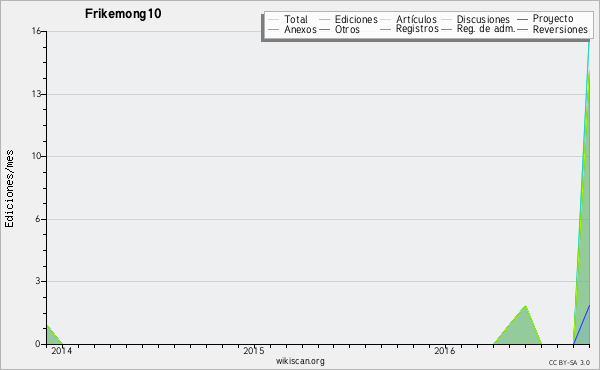Click the 2015 x-axis label
Image resolution: width=600 pixels, height=370 pixels.
254,351
